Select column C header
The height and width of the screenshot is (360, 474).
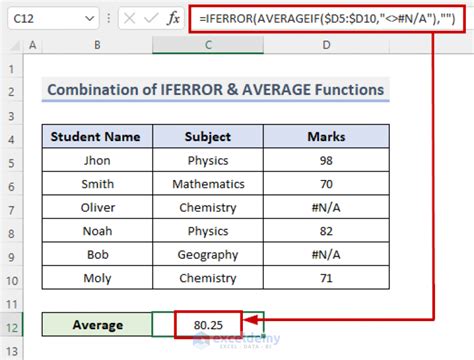click(208, 45)
